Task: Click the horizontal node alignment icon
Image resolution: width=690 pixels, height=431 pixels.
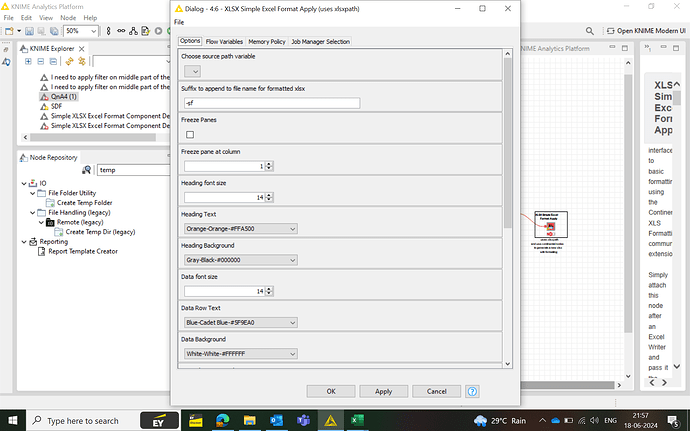Action: (x=121, y=31)
